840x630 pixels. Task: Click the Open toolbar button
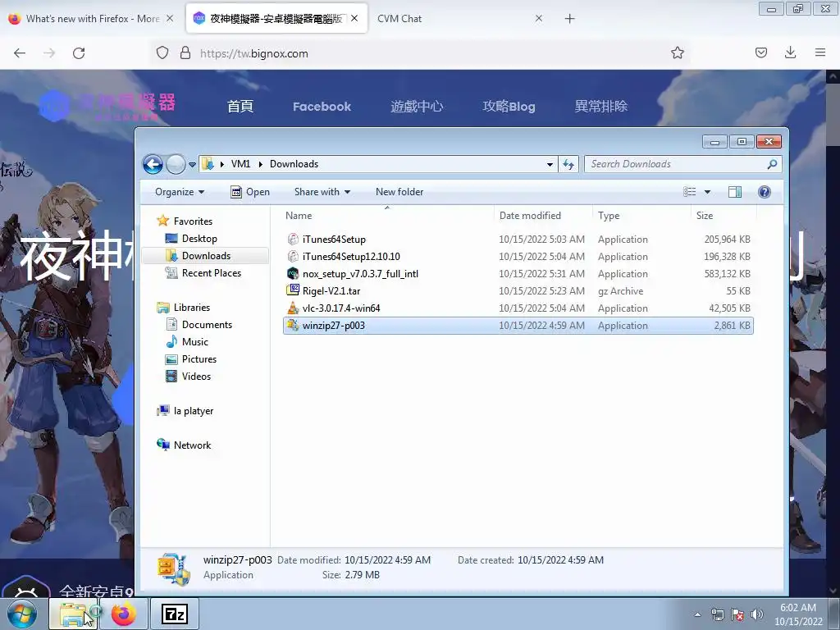249,192
